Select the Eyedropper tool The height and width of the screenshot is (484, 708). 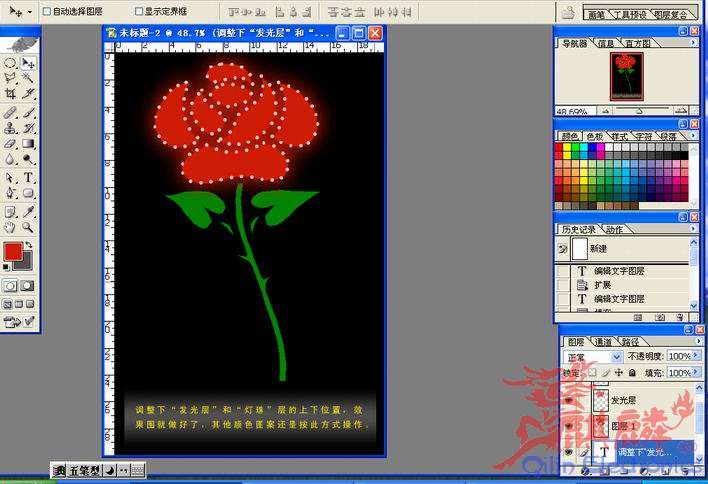(28, 211)
